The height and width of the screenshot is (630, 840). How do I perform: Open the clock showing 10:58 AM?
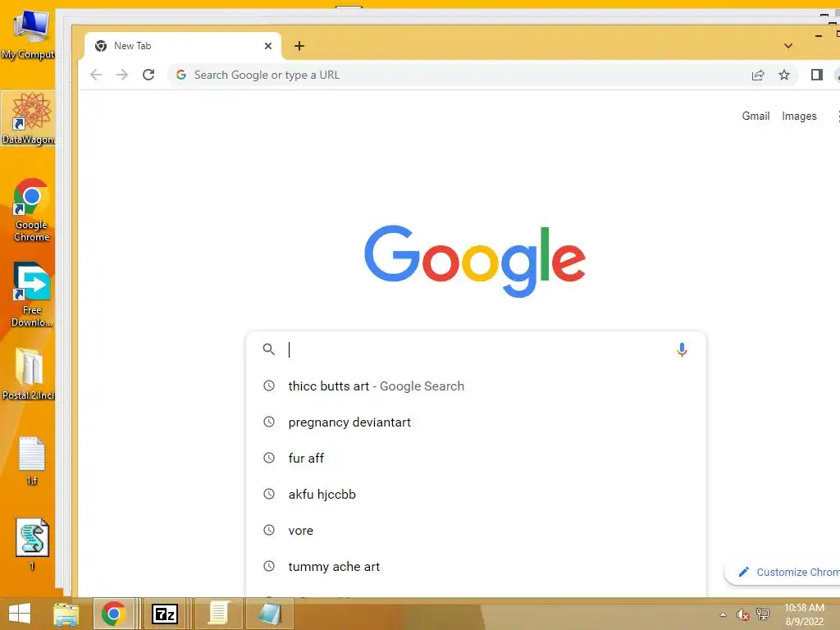[804, 614]
